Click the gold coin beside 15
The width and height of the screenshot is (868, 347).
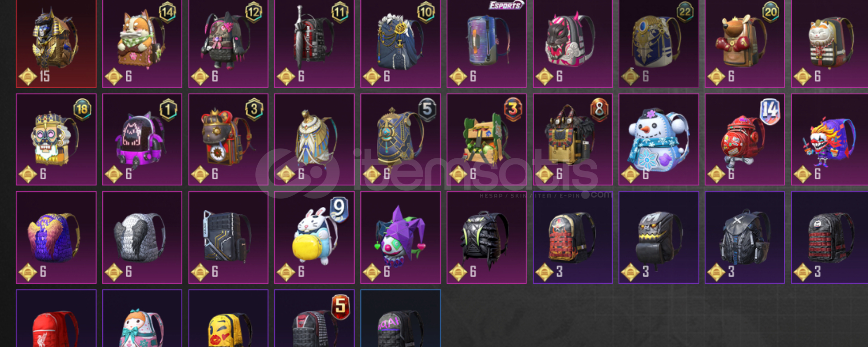(28, 76)
